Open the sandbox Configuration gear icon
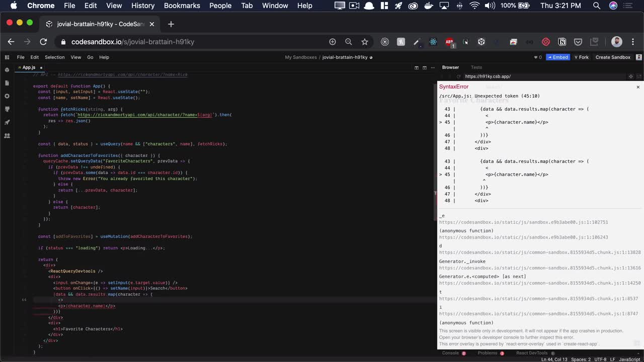Viewport: 644px width, 362px height. point(7,96)
